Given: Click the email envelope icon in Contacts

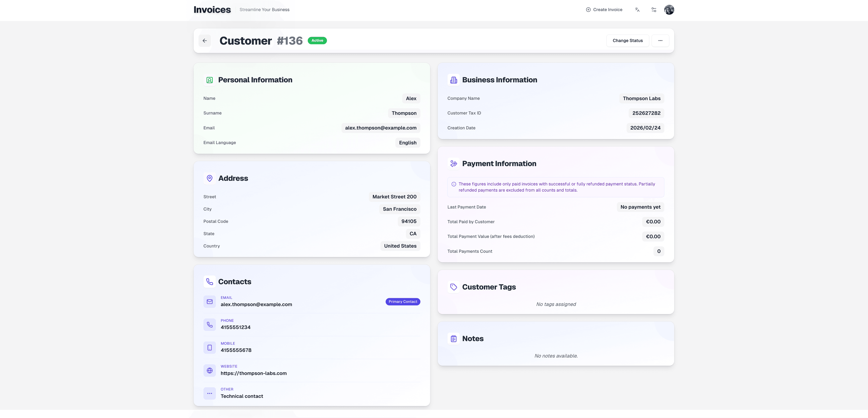Looking at the screenshot, I should click(210, 302).
